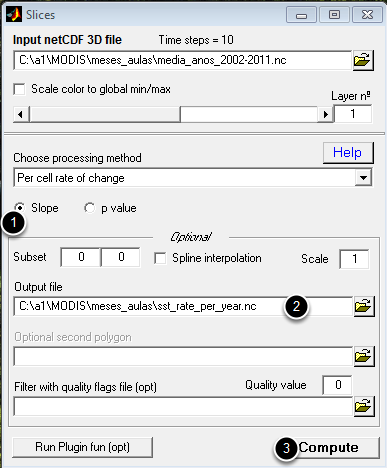Click the Scale value input field

click(354, 259)
